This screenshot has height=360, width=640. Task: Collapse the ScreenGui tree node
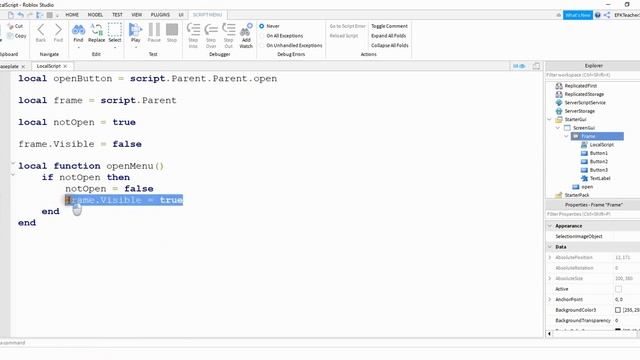coord(558,128)
